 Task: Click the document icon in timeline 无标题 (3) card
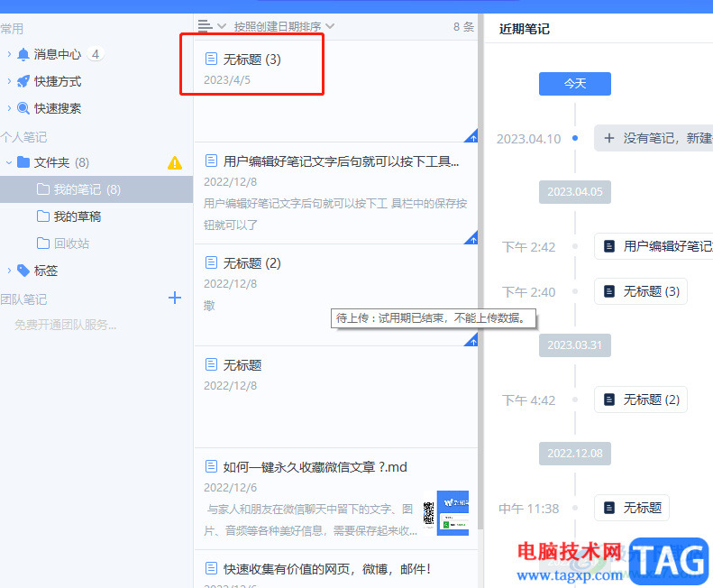609,291
